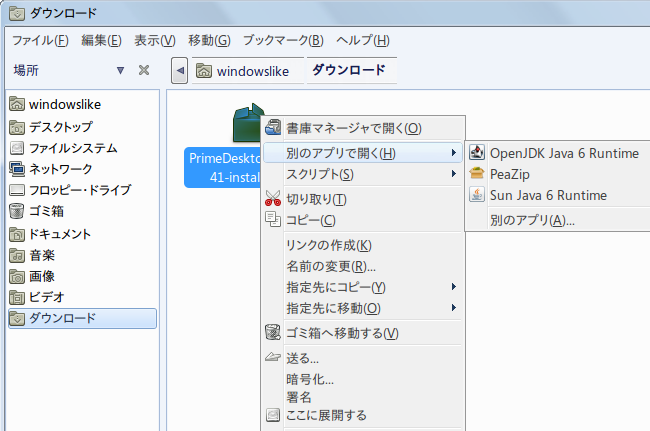Select OpenJDK Java 6 Runtime text entry
Image resolution: width=650 pixels, height=431 pixels.
(x=565, y=153)
